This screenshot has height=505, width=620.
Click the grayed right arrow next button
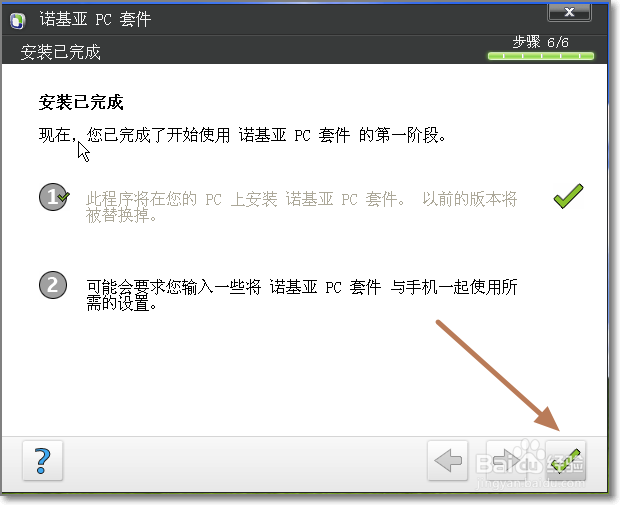pos(507,461)
